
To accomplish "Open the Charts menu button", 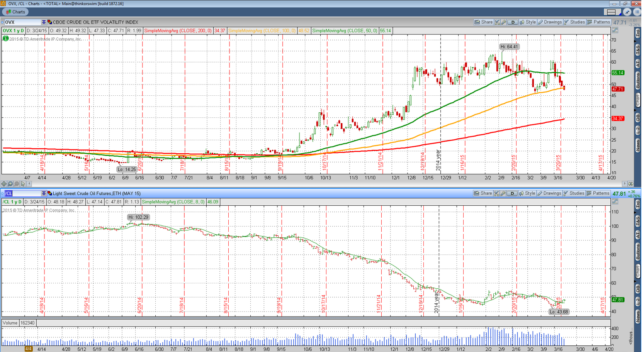I will 15,12.
